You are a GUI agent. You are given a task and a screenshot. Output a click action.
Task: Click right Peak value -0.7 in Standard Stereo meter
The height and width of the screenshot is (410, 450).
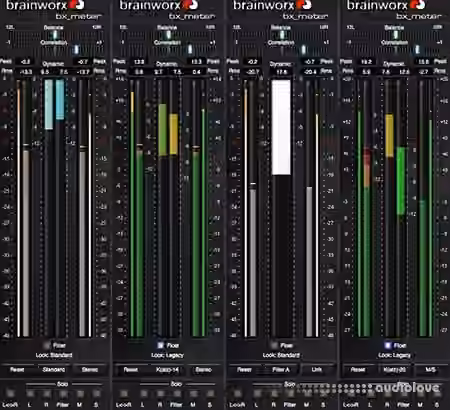[82, 62]
